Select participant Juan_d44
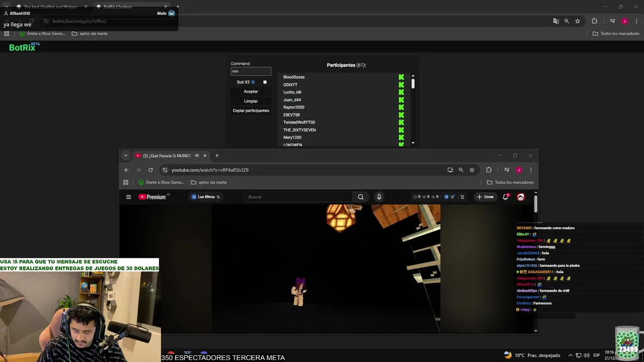The width and height of the screenshot is (644, 362). (292, 100)
